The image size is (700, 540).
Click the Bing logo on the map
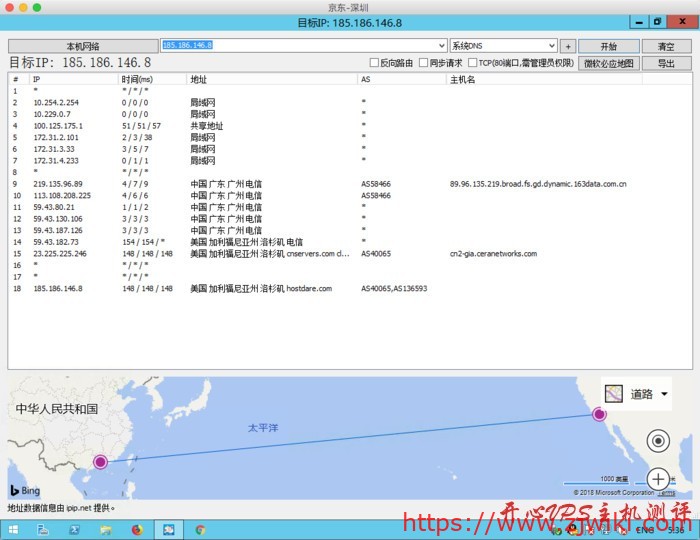25,490
